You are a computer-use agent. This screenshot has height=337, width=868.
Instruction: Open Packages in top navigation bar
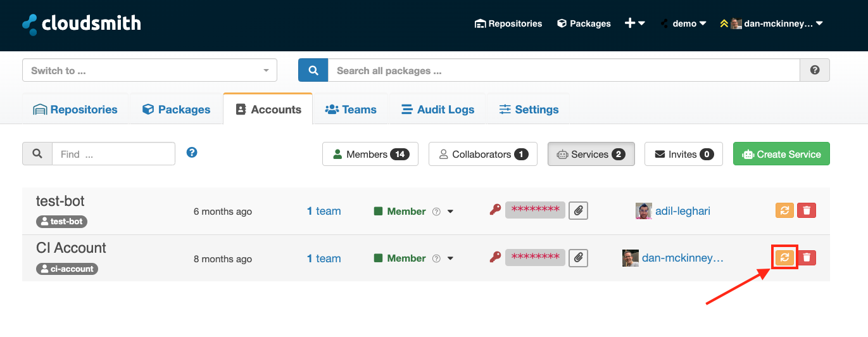click(x=584, y=23)
